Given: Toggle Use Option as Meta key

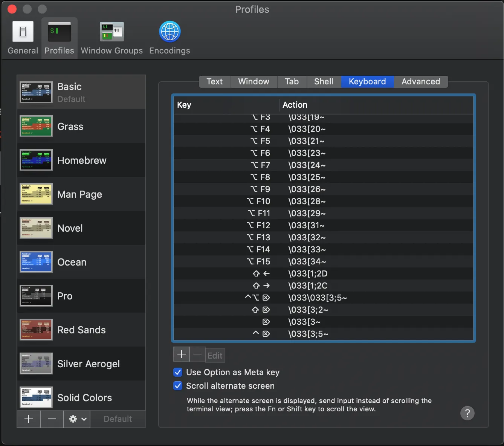Looking at the screenshot, I should click(x=178, y=372).
